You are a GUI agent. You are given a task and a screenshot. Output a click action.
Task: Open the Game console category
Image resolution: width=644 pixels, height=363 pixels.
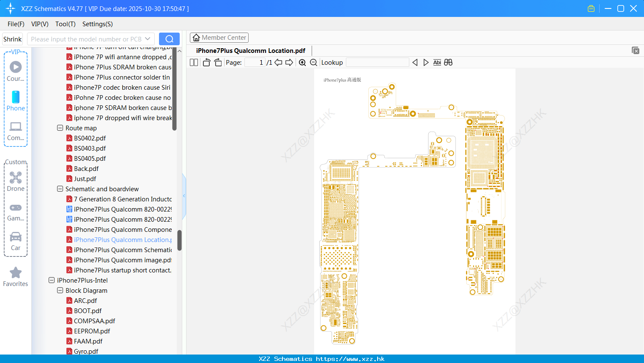tap(16, 212)
